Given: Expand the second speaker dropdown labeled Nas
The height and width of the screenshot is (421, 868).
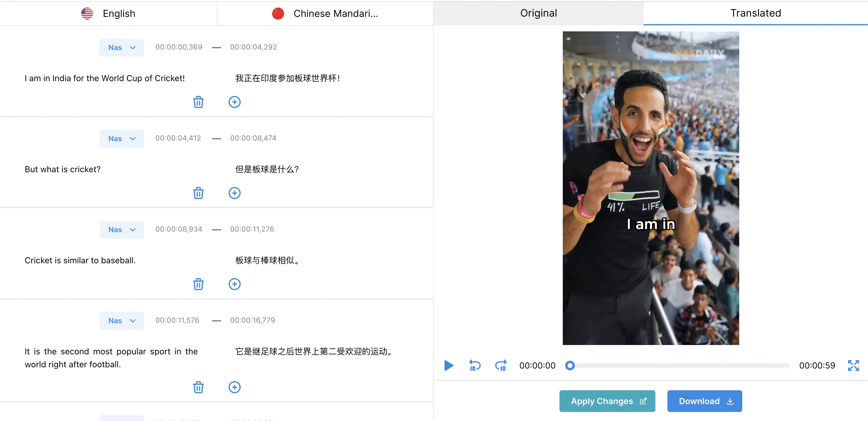Looking at the screenshot, I should pos(120,138).
